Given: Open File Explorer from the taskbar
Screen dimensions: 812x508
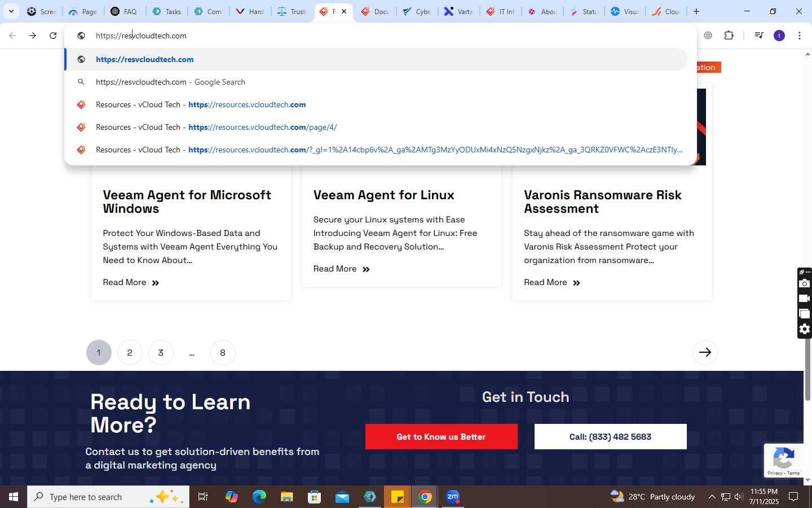Looking at the screenshot, I should (x=286, y=497).
